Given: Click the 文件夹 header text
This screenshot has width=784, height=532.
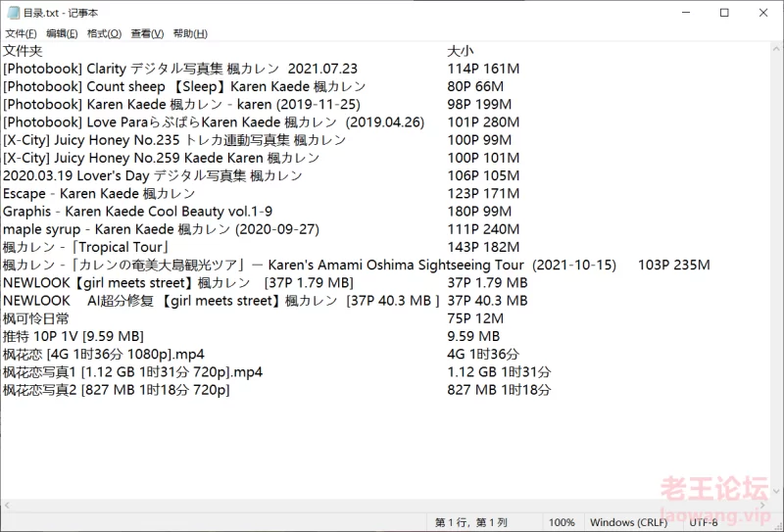Looking at the screenshot, I should [23, 51].
